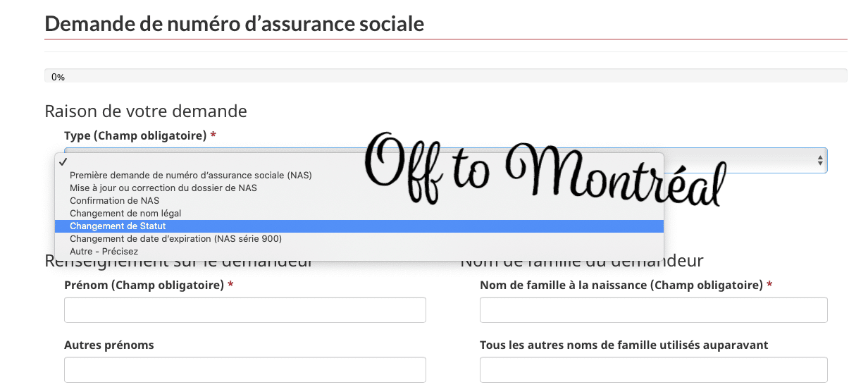The image size is (868, 392).
Task: Click into the Autres prénoms field
Action: pos(244,370)
